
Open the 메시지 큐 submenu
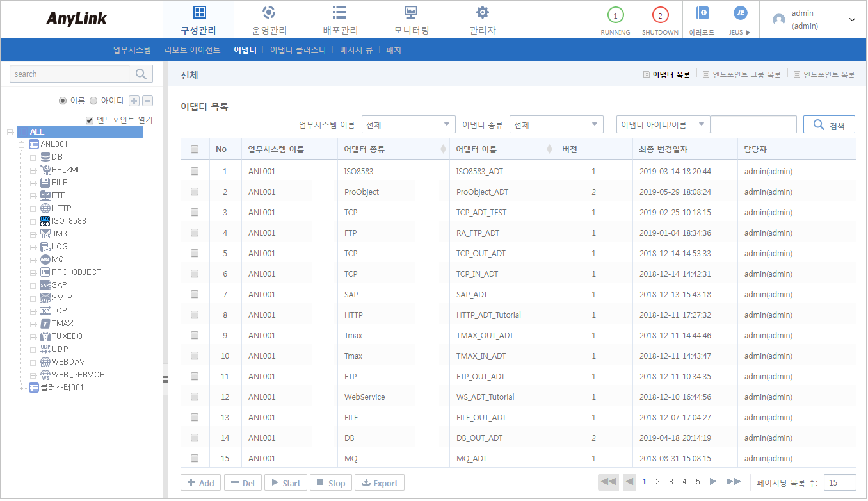tap(356, 50)
